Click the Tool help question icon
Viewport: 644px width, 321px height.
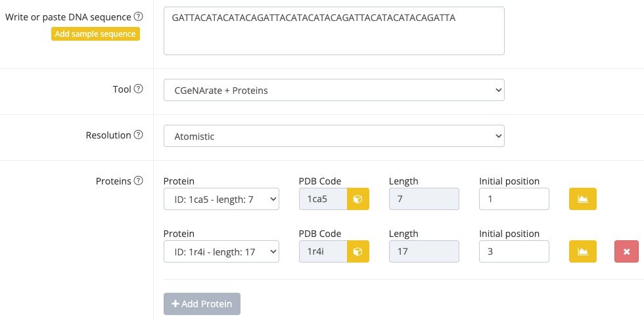(x=138, y=89)
